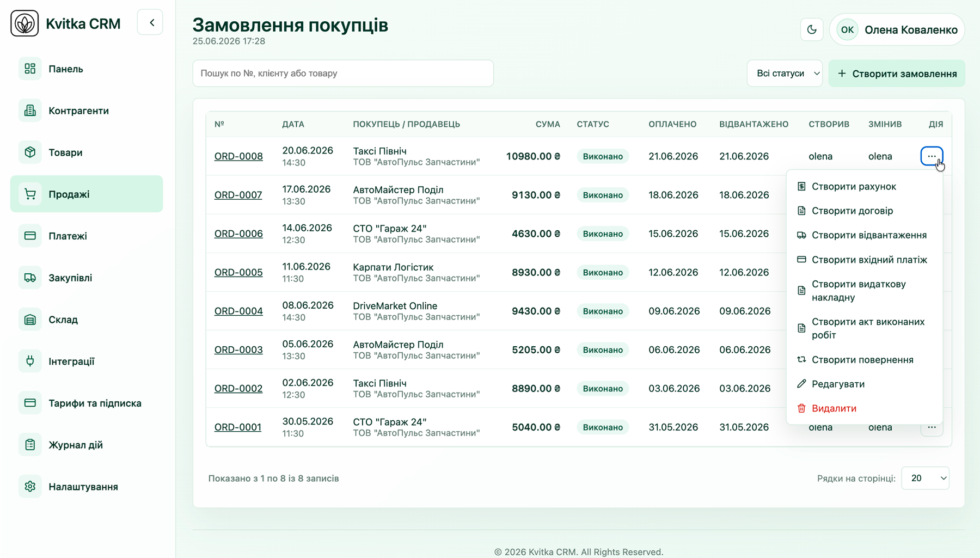Image resolution: width=980 pixels, height=558 pixels.
Task: Click buyer name DriveMarket Online
Action: click(395, 306)
